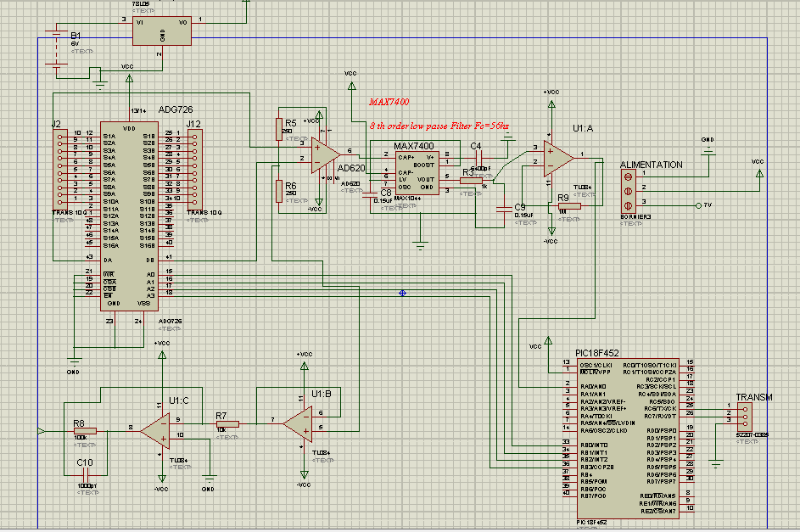Click the DA pin label on ADG726
Screen dimensions: 800x532
(108, 260)
